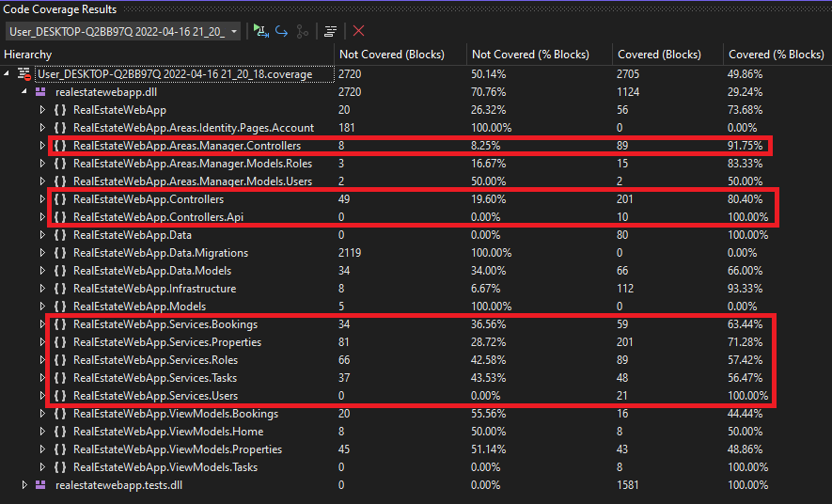Expand the RealEstateWebApp.Controllers namespace
The width and height of the screenshot is (832, 504).
tap(42, 199)
